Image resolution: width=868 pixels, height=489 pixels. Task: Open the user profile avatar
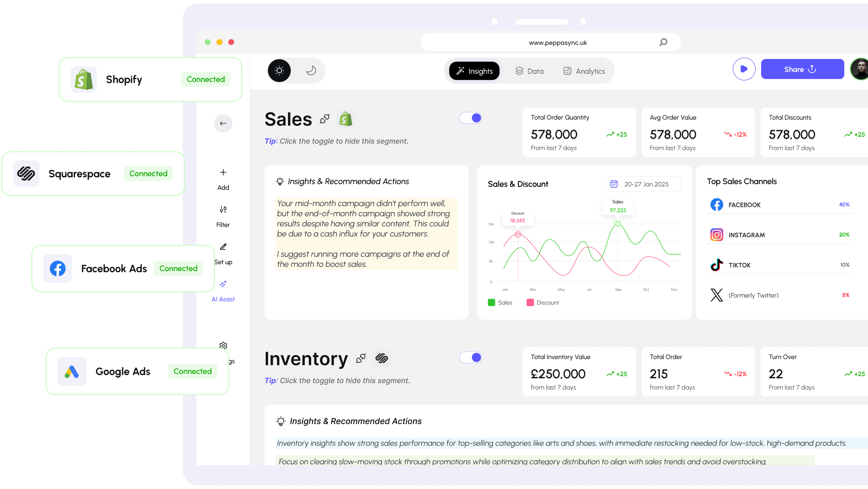[x=861, y=69]
